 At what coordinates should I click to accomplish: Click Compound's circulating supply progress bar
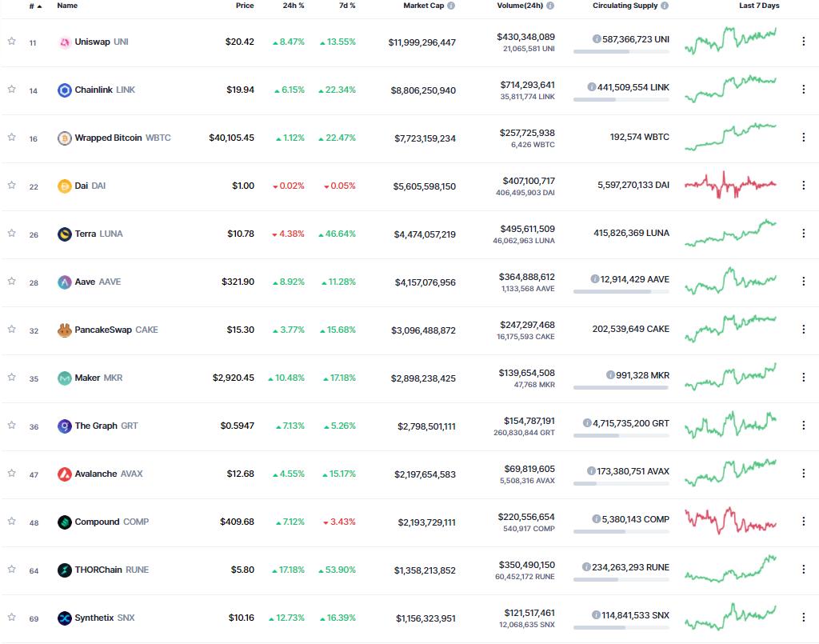coord(621,531)
